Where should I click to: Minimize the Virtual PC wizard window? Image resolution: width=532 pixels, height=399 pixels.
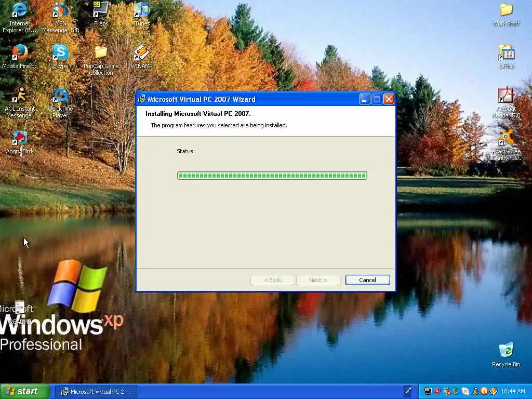[365, 99]
